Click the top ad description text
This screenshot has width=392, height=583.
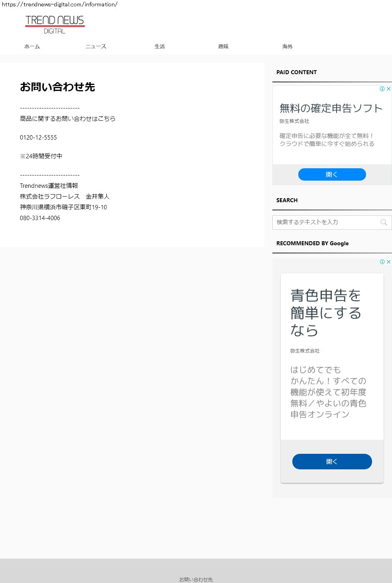(x=327, y=140)
